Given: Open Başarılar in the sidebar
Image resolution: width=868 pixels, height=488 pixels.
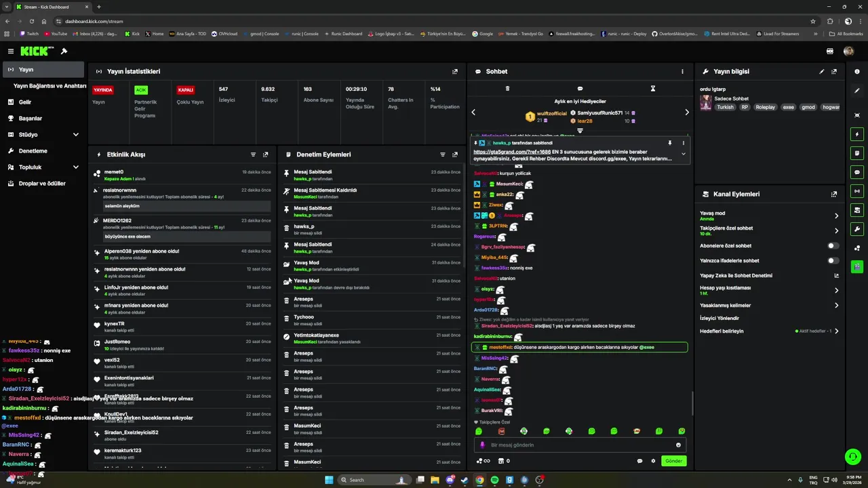Looking at the screenshot, I should 43,119.
